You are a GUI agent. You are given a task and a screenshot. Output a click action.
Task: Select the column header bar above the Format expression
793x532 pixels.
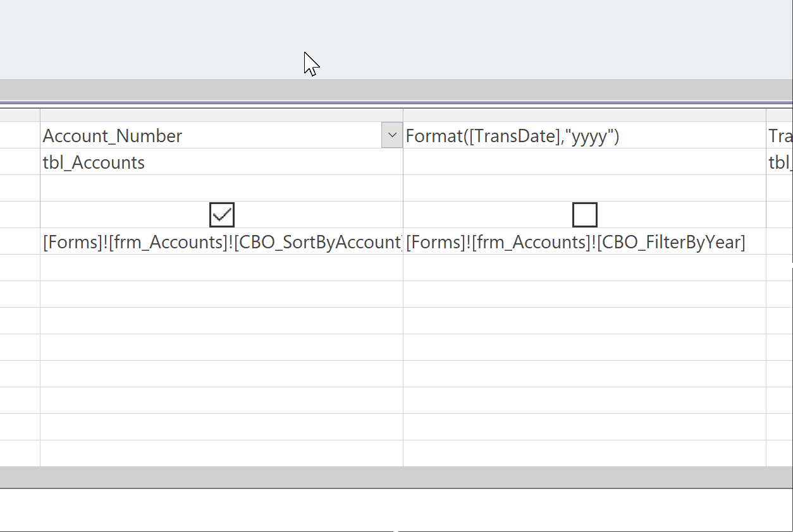(x=584, y=115)
